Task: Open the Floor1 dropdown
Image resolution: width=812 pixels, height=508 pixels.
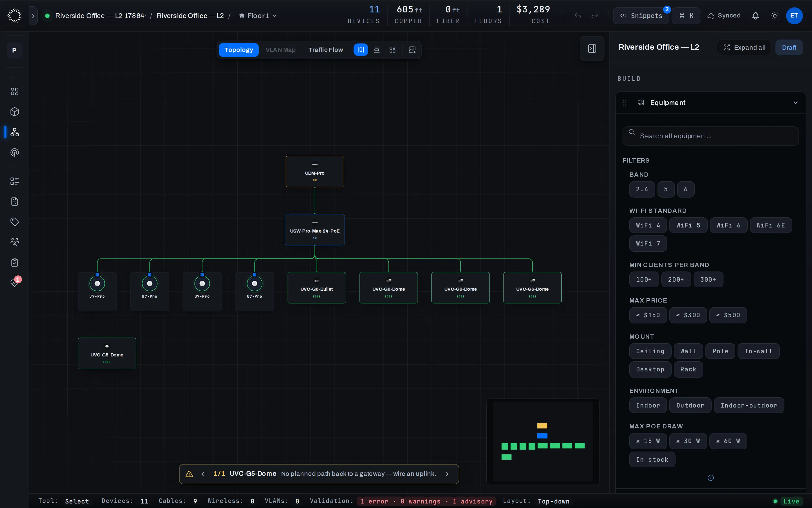Action: (258, 16)
